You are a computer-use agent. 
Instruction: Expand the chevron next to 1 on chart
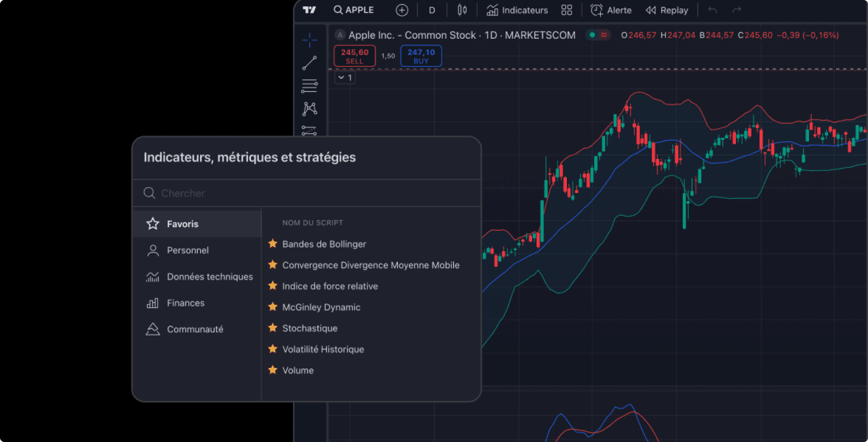click(341, 77)
